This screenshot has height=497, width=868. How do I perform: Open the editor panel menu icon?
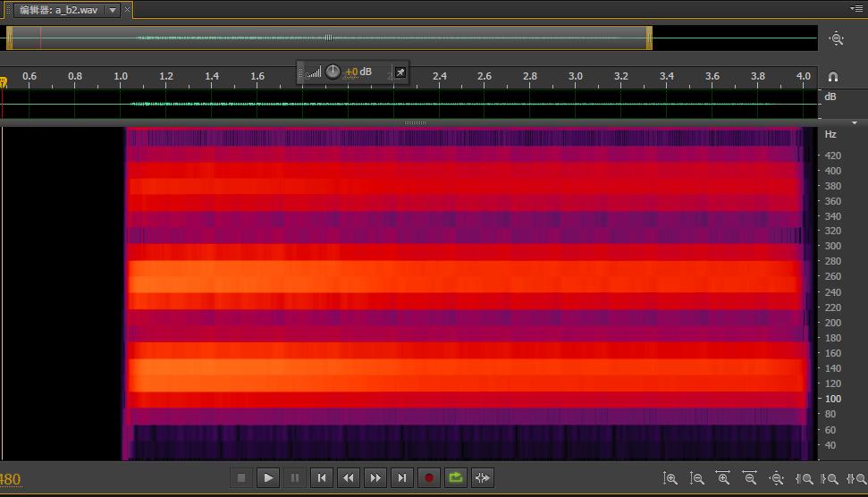coord(855,8)
